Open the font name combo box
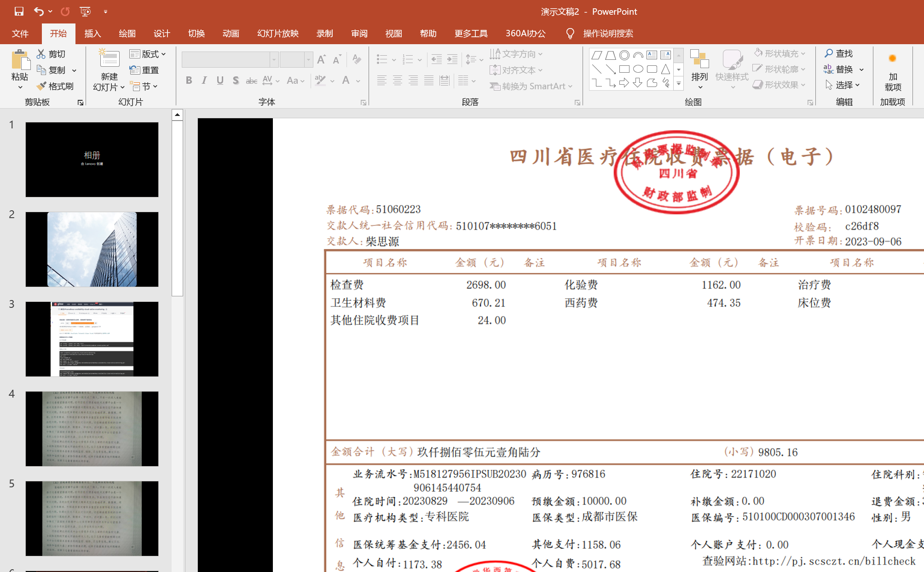 274,59
